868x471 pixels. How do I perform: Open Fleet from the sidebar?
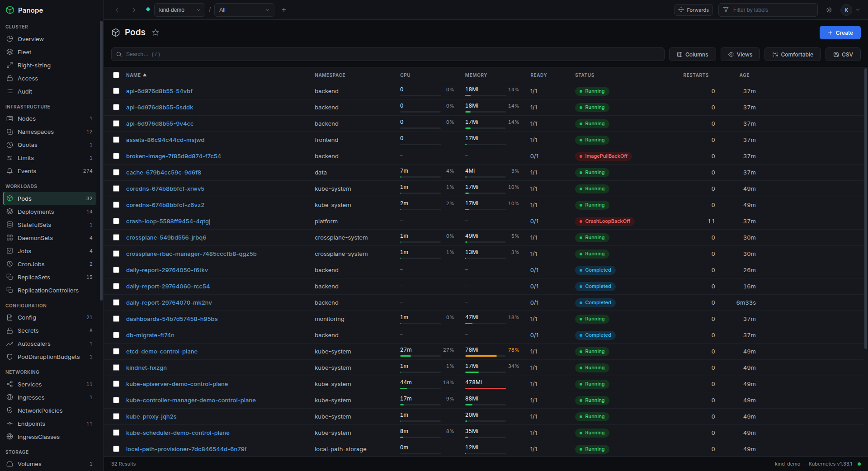click(50, 52)
